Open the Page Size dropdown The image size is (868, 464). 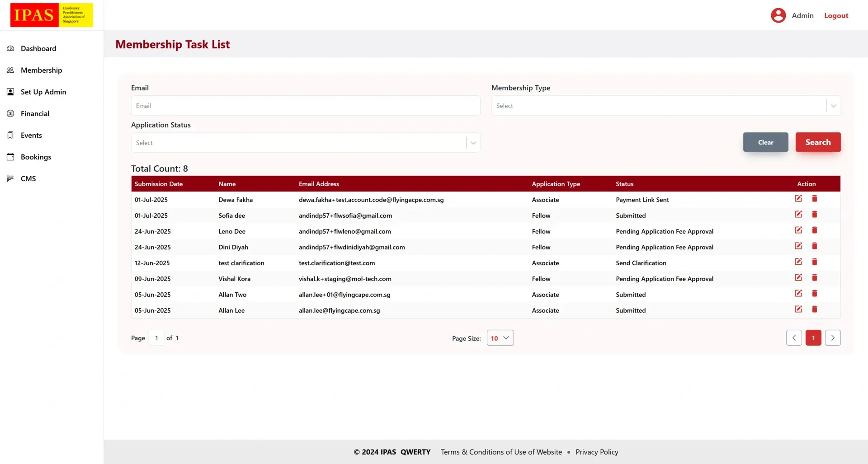coord(500,337)
